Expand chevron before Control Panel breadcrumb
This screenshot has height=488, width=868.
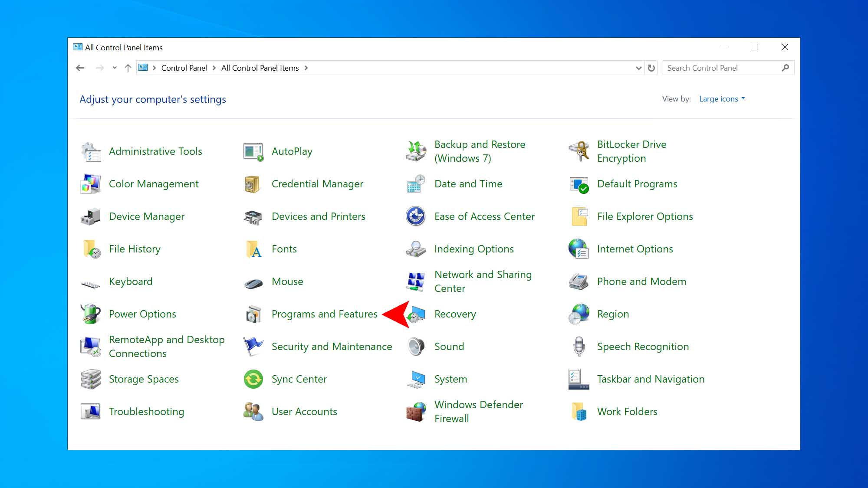point(154,68)
